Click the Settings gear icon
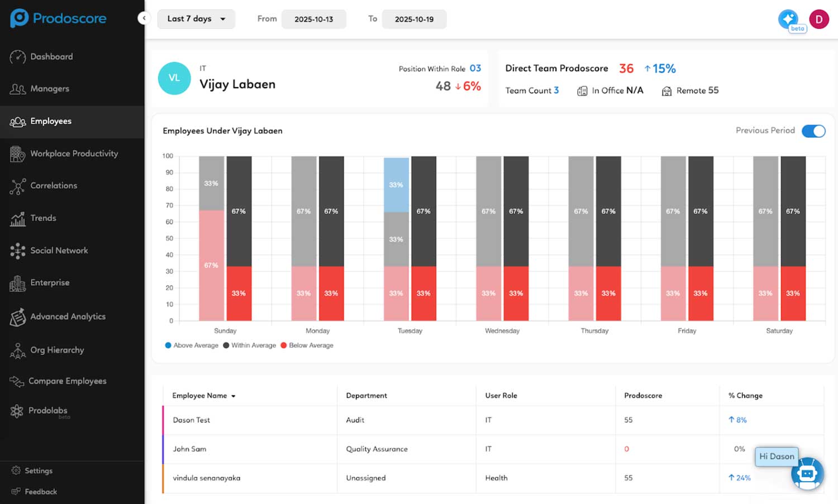 (x=16, y=471)
